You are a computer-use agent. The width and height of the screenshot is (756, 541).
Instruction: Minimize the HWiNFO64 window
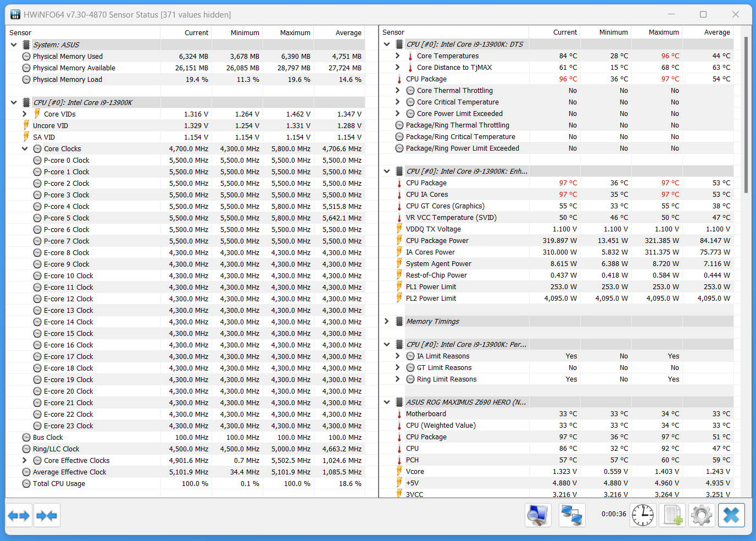(x=671, y=14)
